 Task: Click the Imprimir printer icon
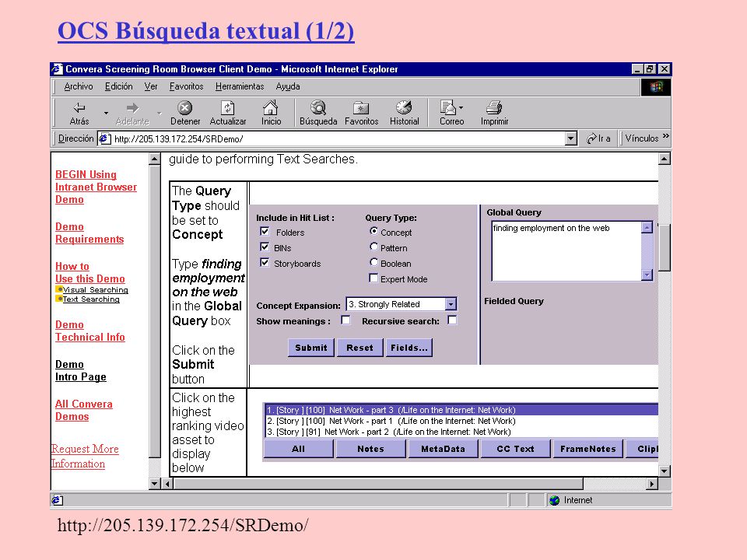(x=494, y=107)
